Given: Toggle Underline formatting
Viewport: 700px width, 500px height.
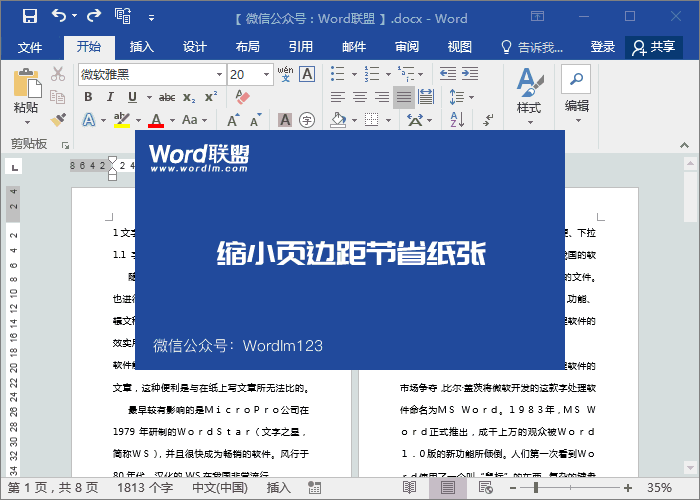Looking at the screenshot, I should click(x=132, y=97).
